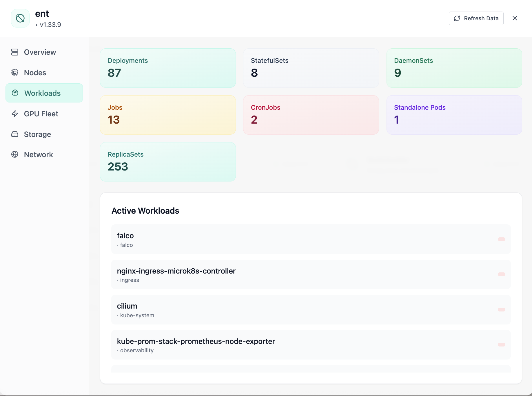
Task: Click the GPU Fleet lightning icon in the sidebar
Action: [x=15, y=114]
